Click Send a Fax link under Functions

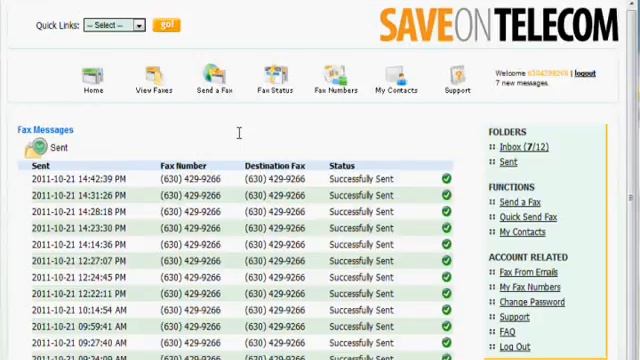(x=520, y=202)
